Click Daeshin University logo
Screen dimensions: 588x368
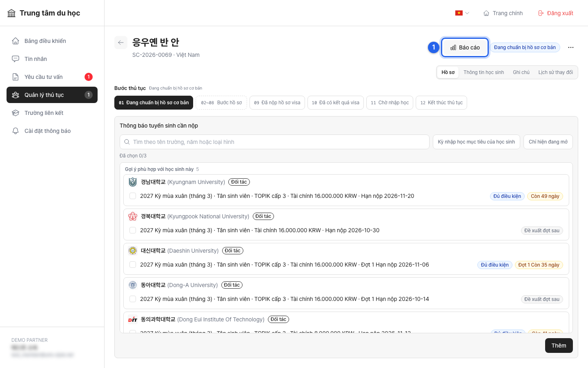click(133, 251)
